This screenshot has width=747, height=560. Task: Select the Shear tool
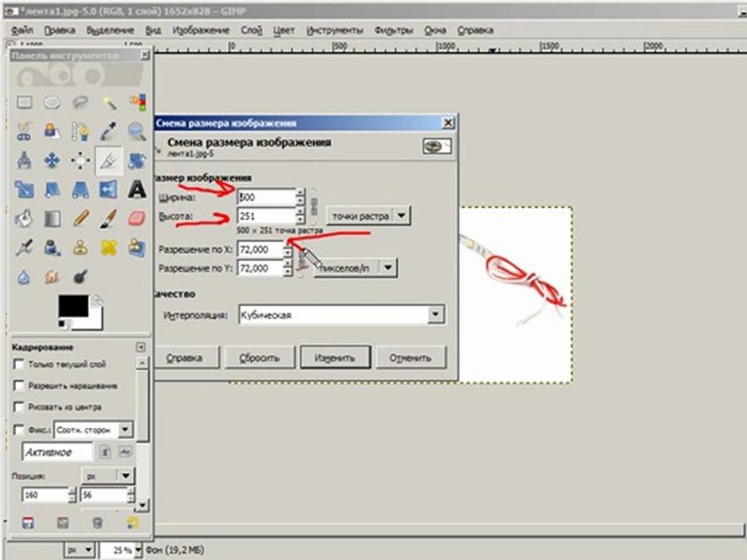pyautogui.click(x=52, y=190)
